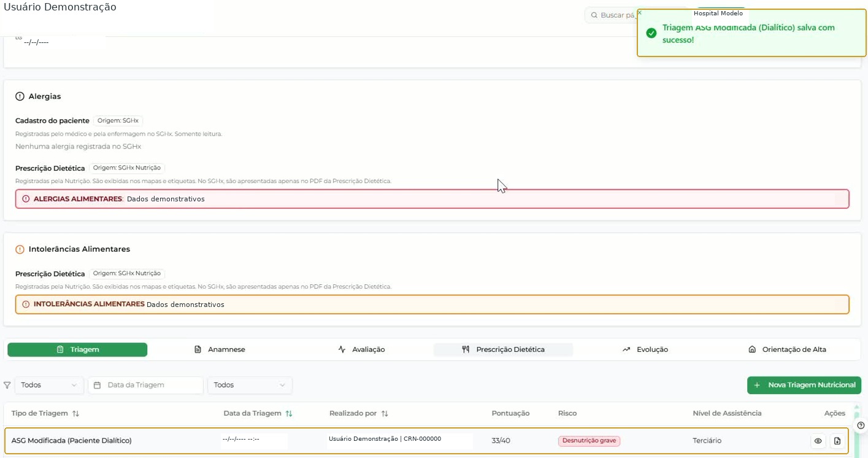Export the ASG Modificada triagem as PDF document
The image size is (868, 458).
coord(837,441)
